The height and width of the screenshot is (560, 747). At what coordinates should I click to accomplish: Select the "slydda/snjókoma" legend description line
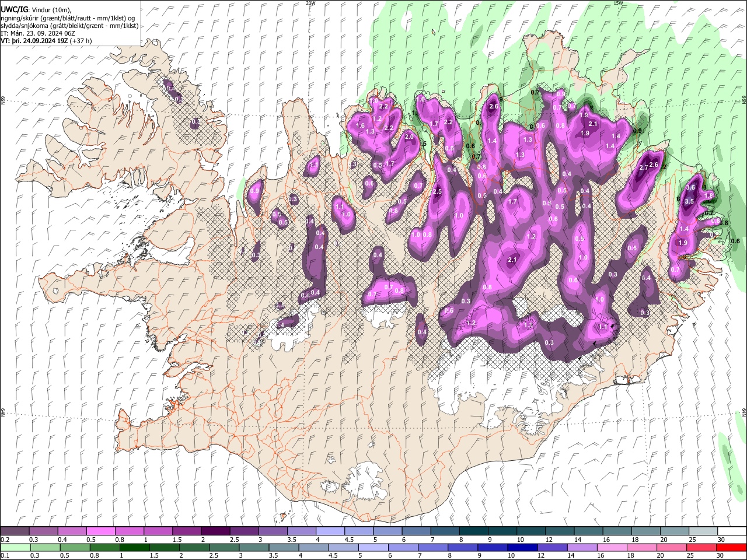[x=69, y=26]
